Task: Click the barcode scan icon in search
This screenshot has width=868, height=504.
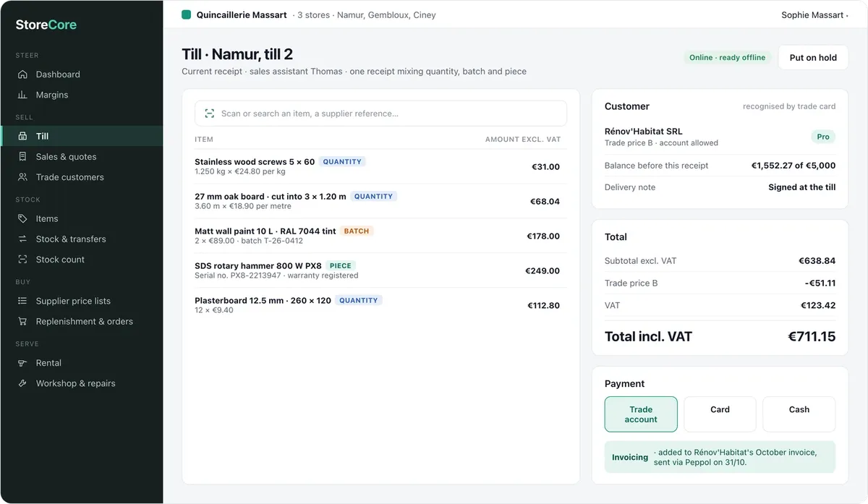Action: point(210,114)
